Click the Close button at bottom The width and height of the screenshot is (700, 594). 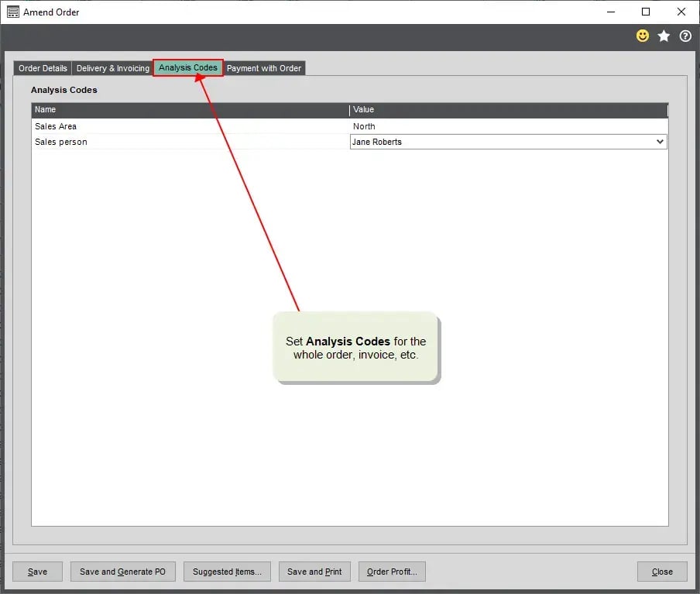tap(662, 572)
